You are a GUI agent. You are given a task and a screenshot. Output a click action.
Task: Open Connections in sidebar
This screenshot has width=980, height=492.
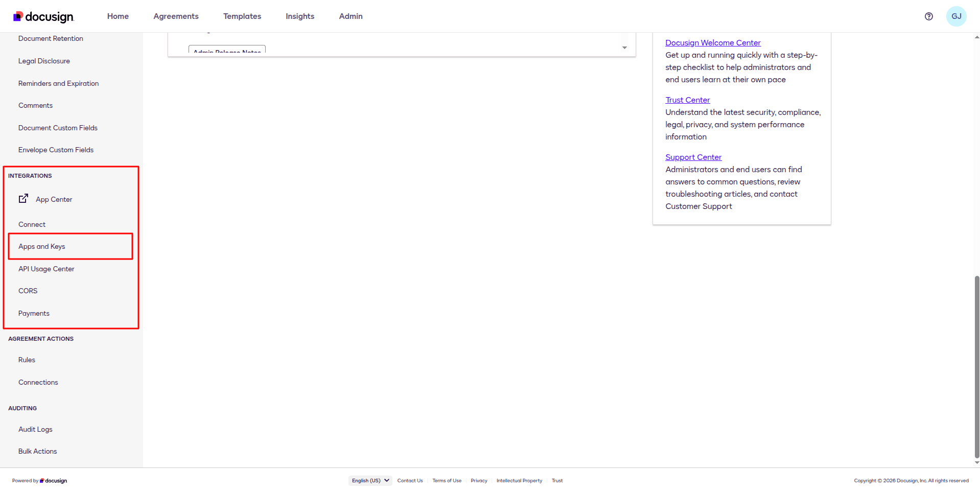pyautogui.click(x=38, y=382)
